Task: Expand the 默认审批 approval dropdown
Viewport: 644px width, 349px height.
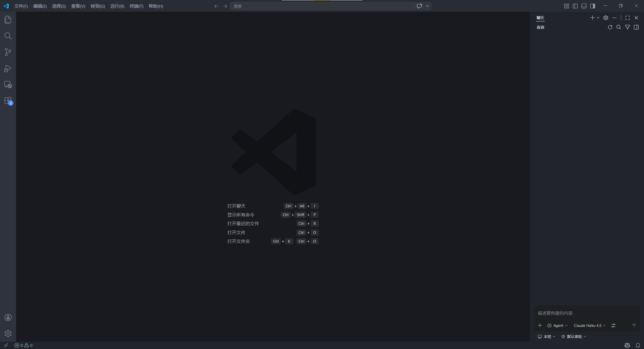Action: coord(574,337)
